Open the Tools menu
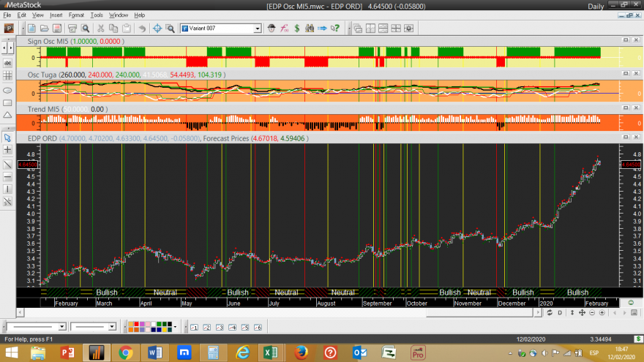 point(97,15)
